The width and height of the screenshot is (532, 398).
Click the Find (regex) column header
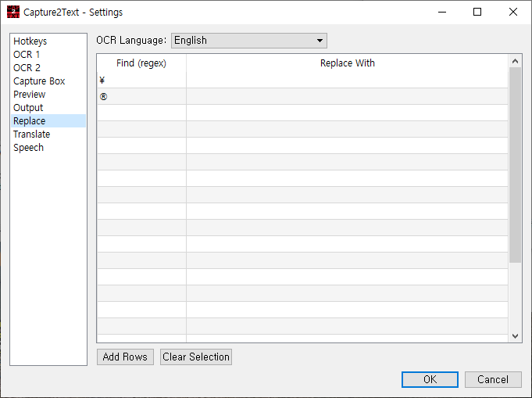[141, 63]
